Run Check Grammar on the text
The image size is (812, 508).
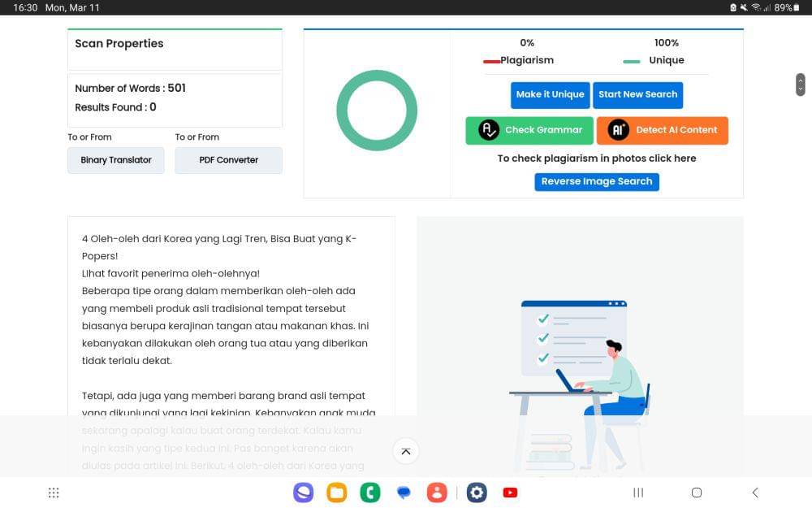529,130
